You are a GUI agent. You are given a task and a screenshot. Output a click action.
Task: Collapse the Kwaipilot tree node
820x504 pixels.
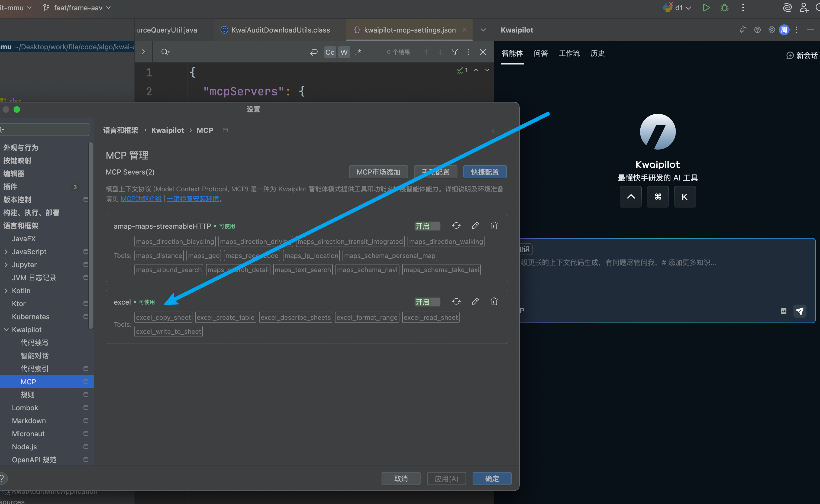pos(6,330)
